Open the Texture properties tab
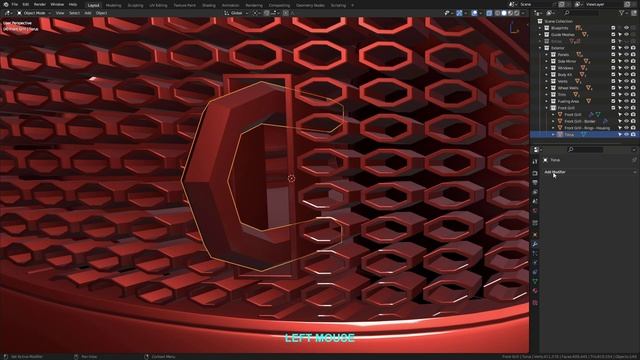 coord(535,302)
